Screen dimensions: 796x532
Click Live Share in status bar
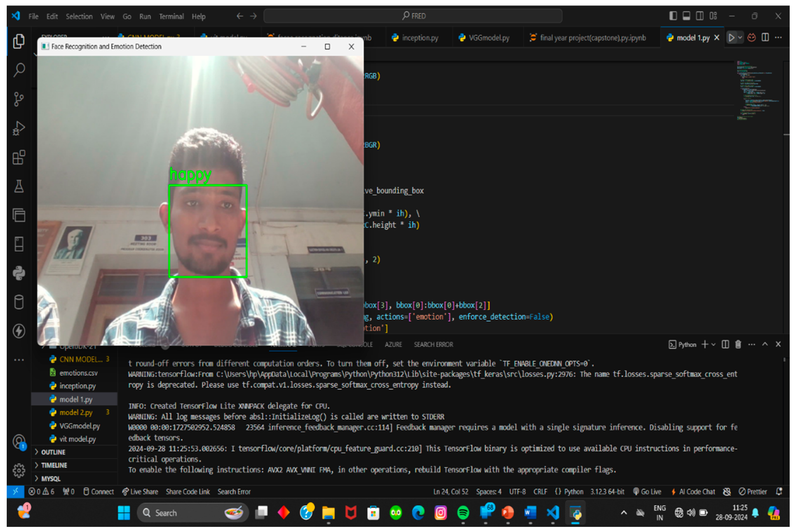point(141,492)
